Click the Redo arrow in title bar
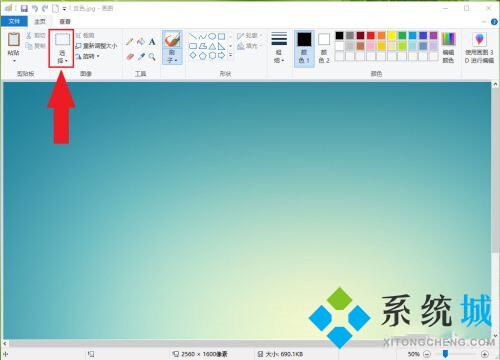 pyautogui.click(x=45, y=8)
